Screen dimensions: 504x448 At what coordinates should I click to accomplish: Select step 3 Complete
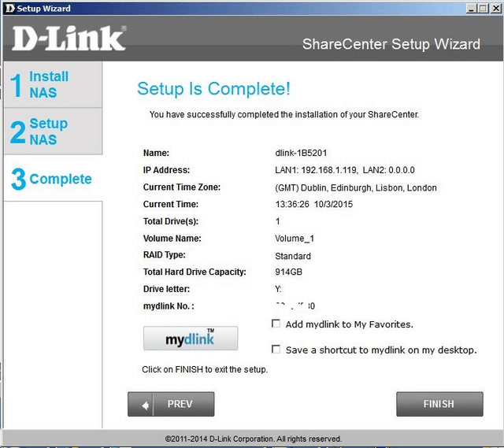click(53, 179)
